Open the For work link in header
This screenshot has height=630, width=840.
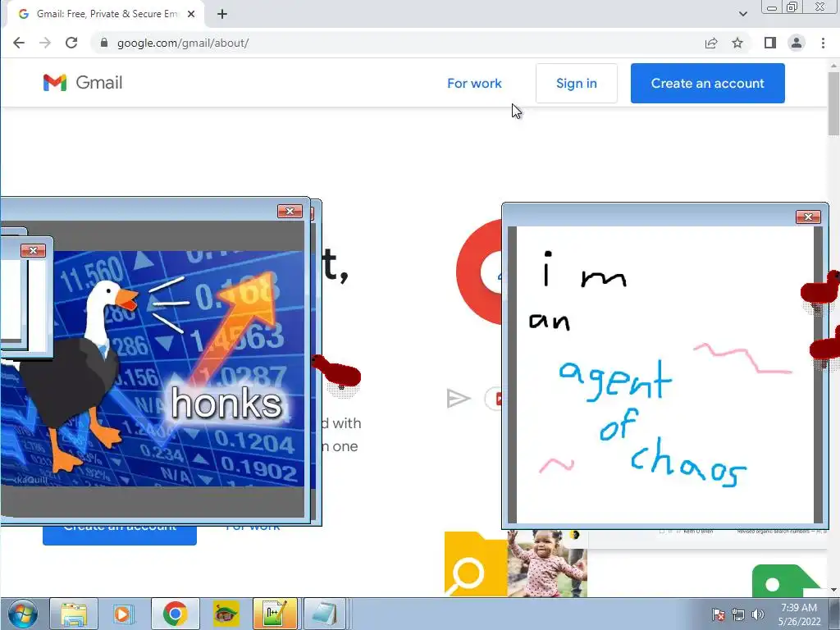click(474, 84)
